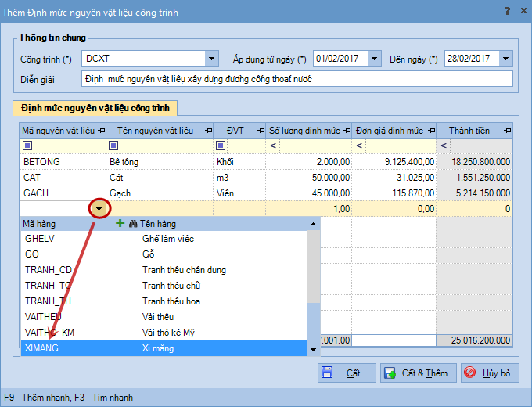Click filter operator box under Tên nguyên vật liệu
The image size is (532, 407).
pyautogui.click(x=113, y=146)
